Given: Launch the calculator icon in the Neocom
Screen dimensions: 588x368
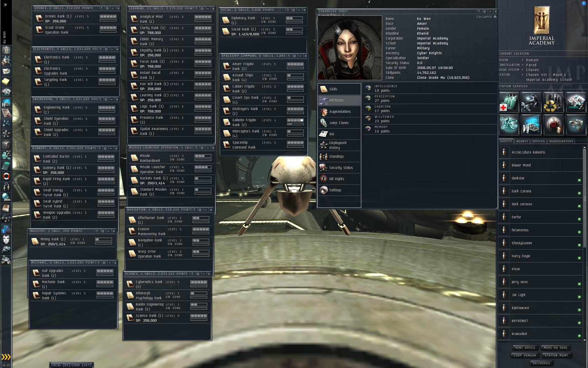Looking at the screenshot, I should pyautogui.click(x=6, y=165).
